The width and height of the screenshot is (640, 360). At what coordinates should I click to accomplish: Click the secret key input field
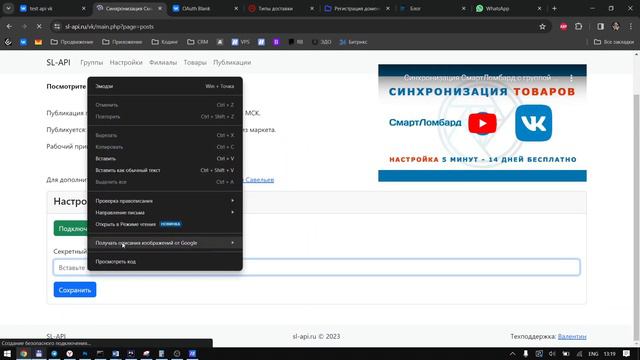316,267
